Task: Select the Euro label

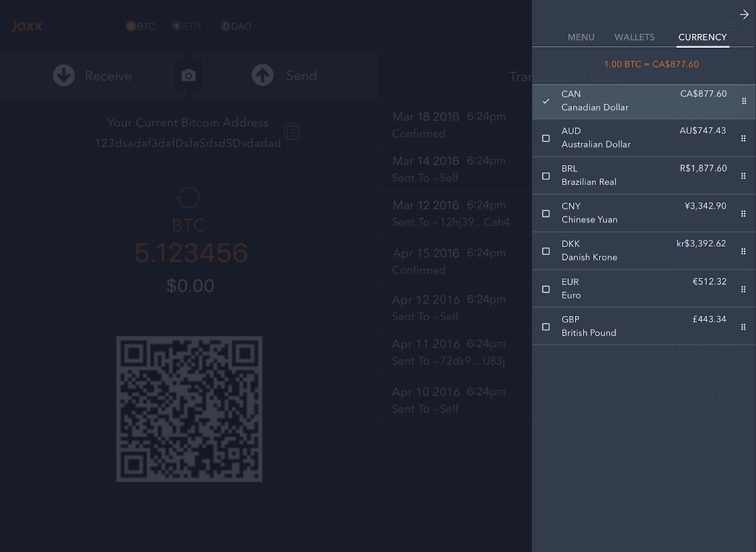Action: (571, 295)
